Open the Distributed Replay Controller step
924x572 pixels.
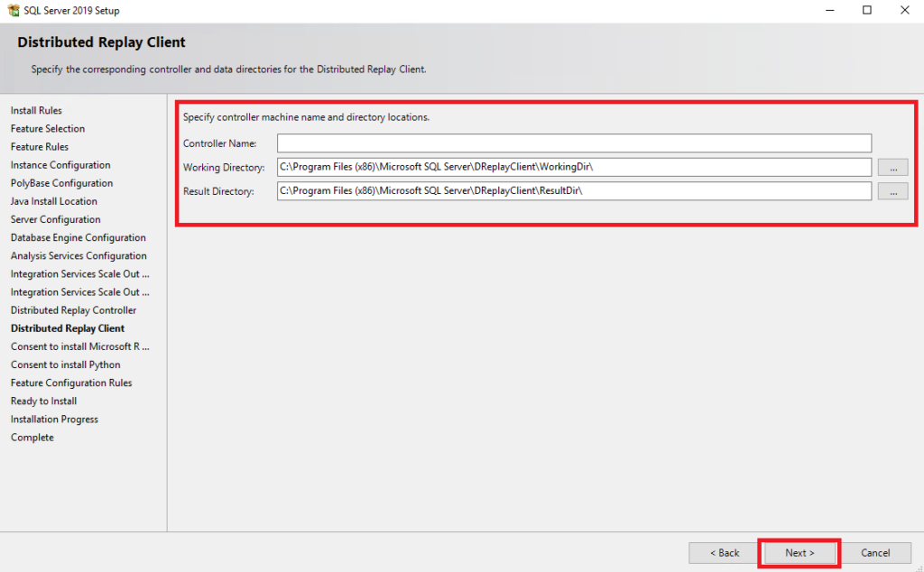click(x=73, y=310)
